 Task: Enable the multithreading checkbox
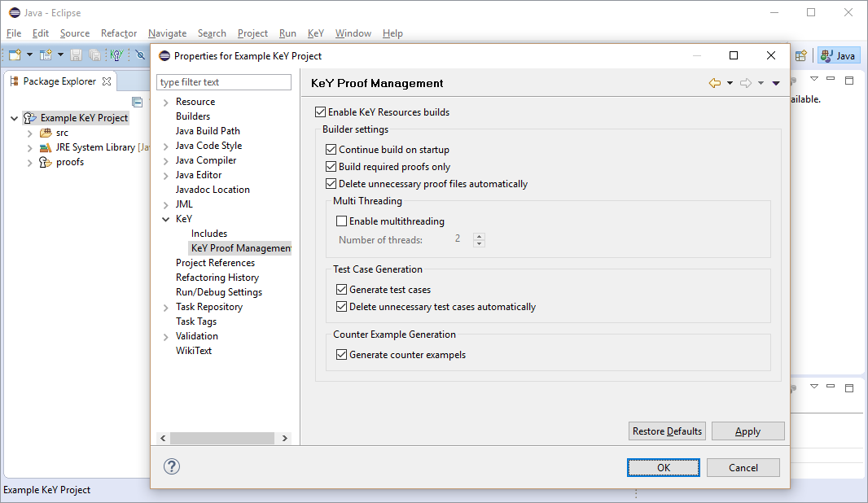click(x=342, y=221)
